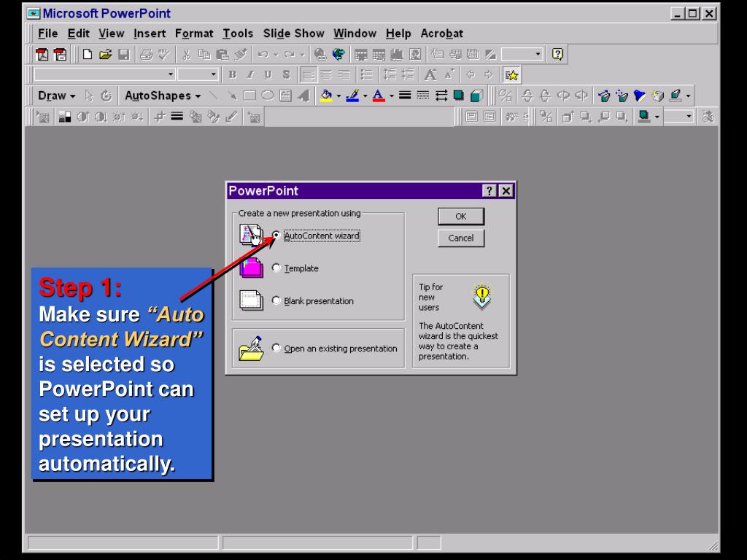Click the dialog's question mark help button
The width and height of the screenshot is (747, 560).
489,191
